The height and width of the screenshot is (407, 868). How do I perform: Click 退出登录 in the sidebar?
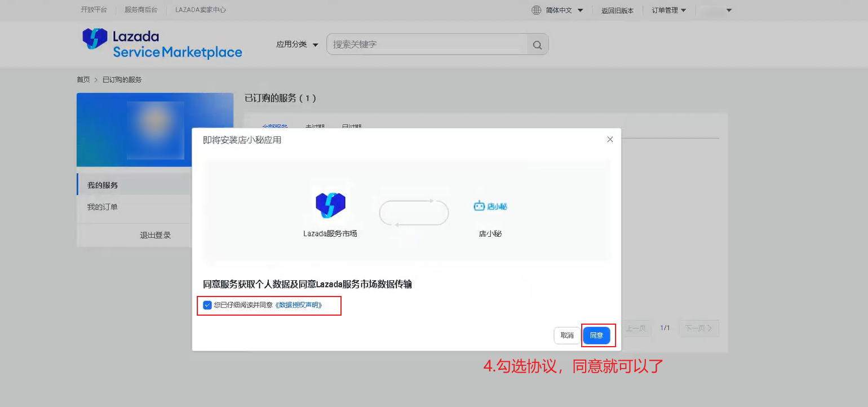(155, 235)
